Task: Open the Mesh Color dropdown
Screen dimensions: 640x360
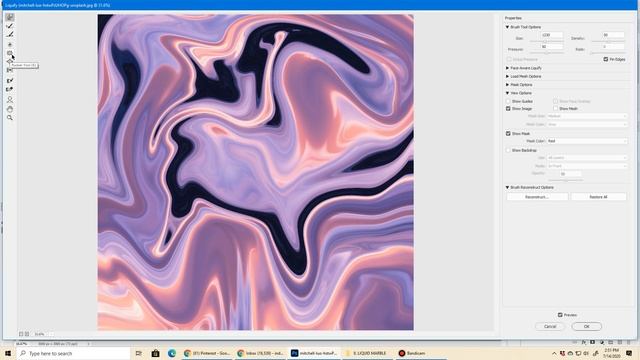Action: [587, 124]
